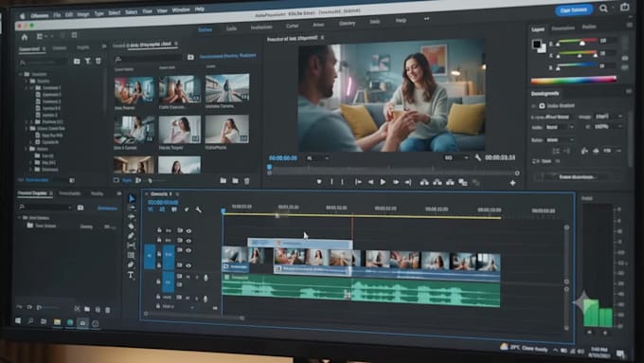Select the Type (T) tool

tap(131, 275)
